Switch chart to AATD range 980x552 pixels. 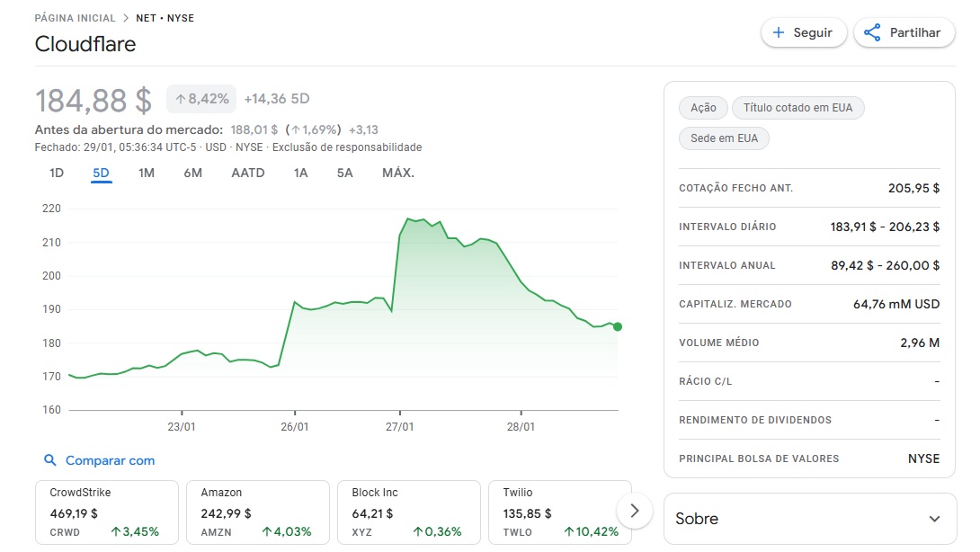[x=248, y=173]
